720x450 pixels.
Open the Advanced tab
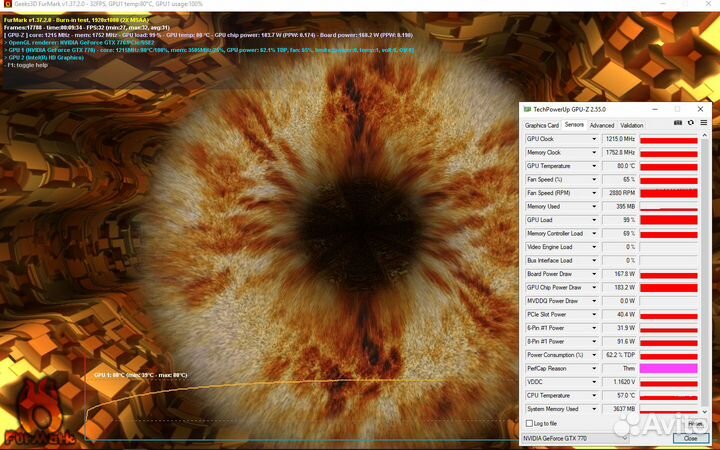(x=601, y=125)
